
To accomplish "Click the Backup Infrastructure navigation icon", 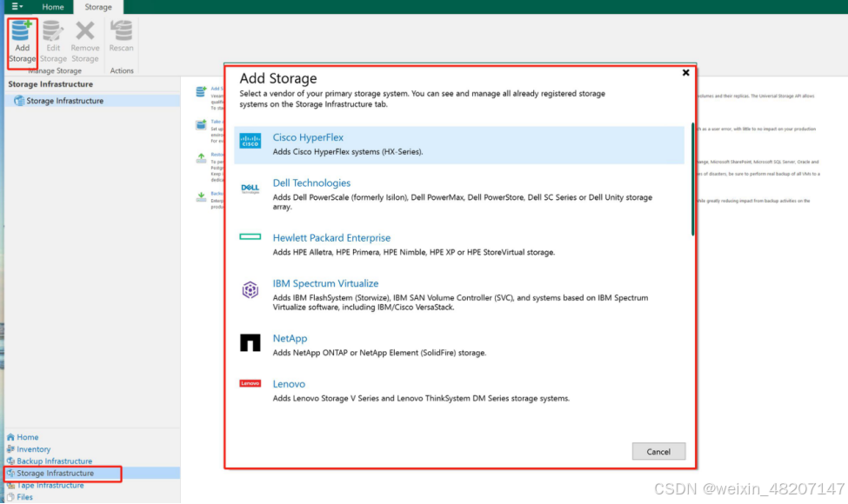I will coord(10,461).
